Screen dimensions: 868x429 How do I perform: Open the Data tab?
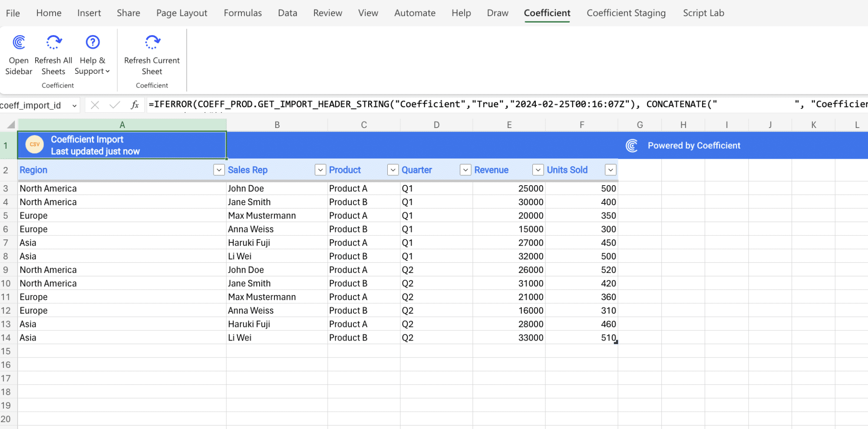(287, 13)
